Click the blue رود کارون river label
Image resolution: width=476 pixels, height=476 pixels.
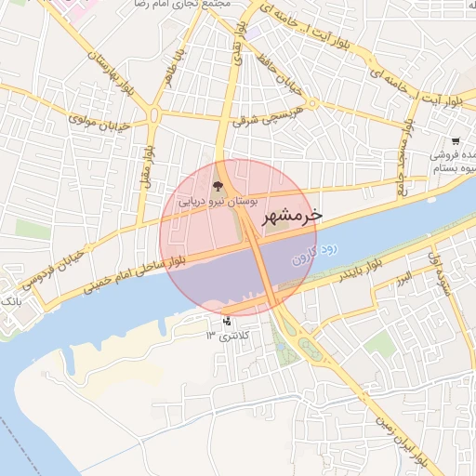click(x=314, y=254)
